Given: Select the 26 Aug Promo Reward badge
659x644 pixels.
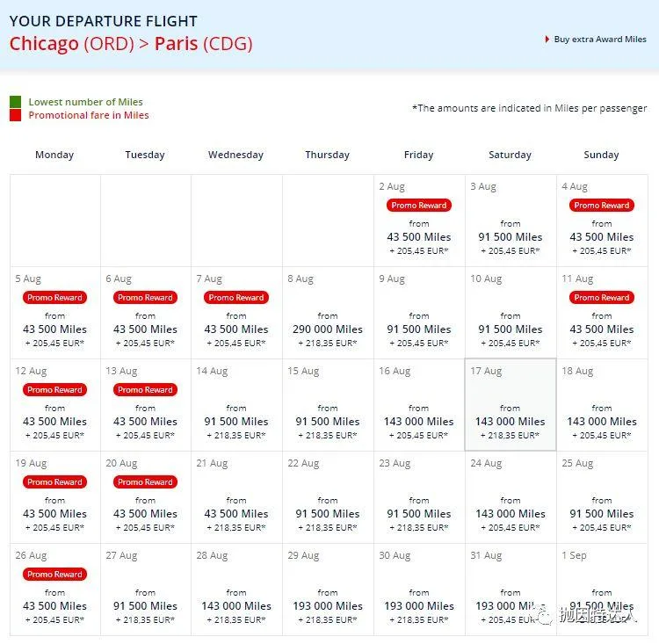Looking at the screenshot, I should pos(54,575).
